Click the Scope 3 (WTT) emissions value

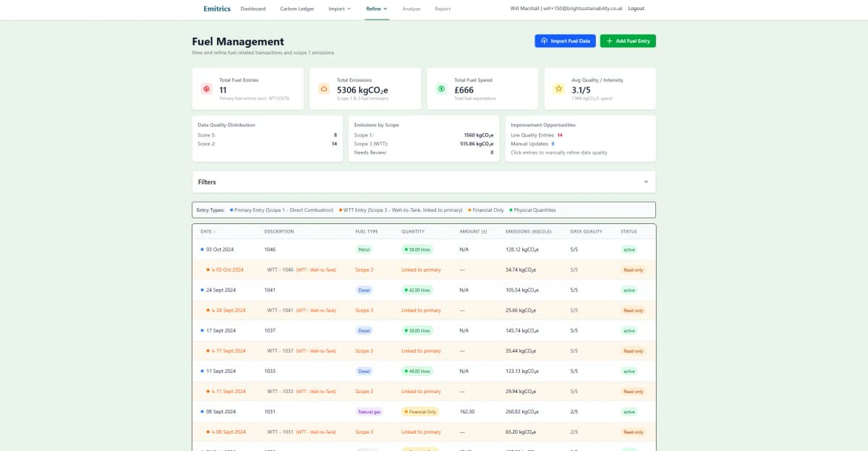pos(477,144)
